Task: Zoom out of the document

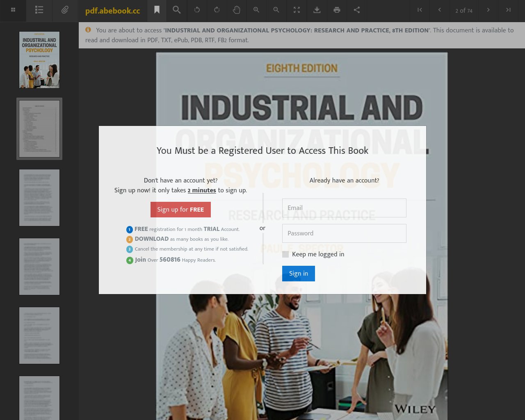Action: (276, 10)
